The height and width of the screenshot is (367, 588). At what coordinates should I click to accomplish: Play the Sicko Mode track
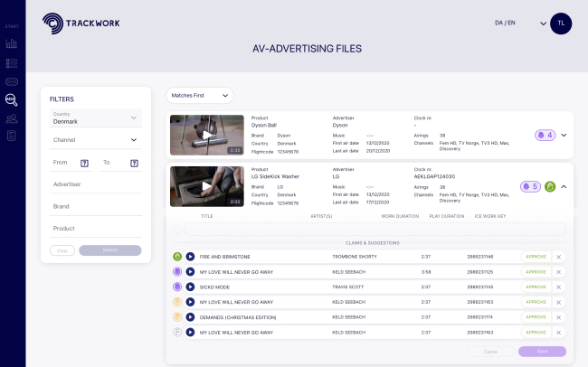click(x=190, y=287)
